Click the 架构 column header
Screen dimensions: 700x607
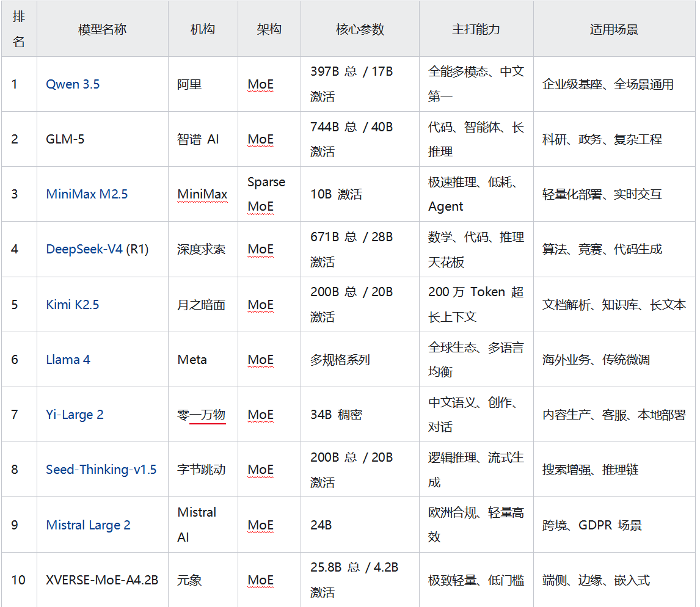click(x=269, y=29)
